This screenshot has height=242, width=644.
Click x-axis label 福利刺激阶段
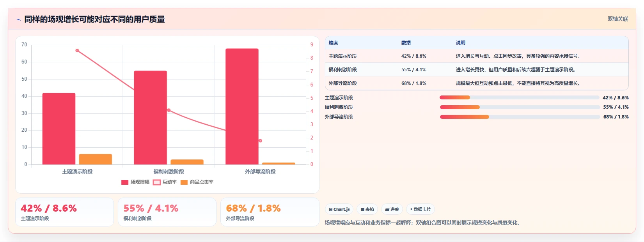169,172
